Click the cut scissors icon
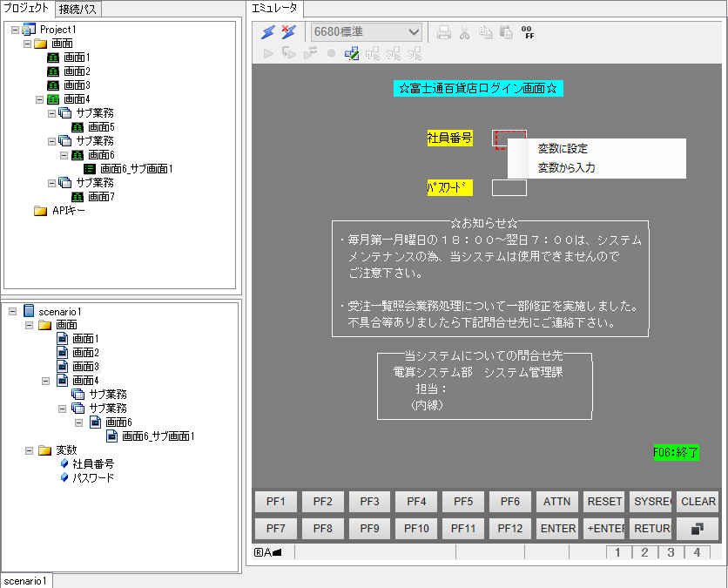The height and width of the screenshot is (588, 728). tap(464, 32)
